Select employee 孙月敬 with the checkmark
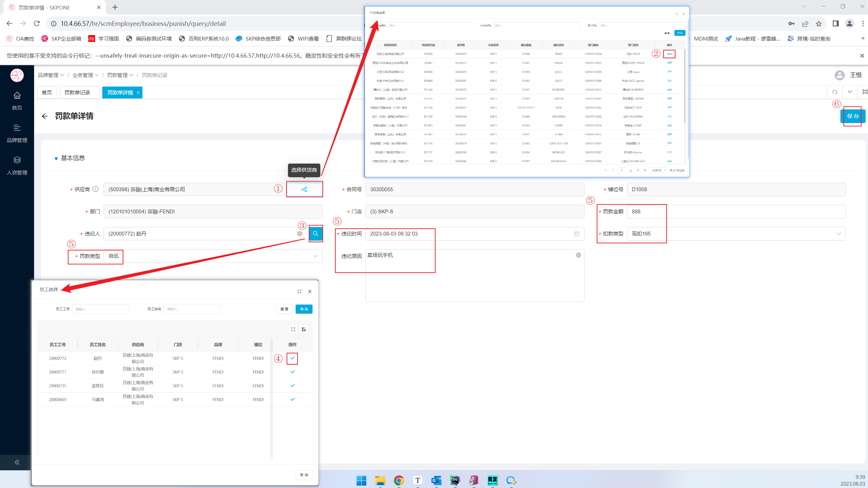The width and height of the screenshot is (868, 488). [292, 372]
